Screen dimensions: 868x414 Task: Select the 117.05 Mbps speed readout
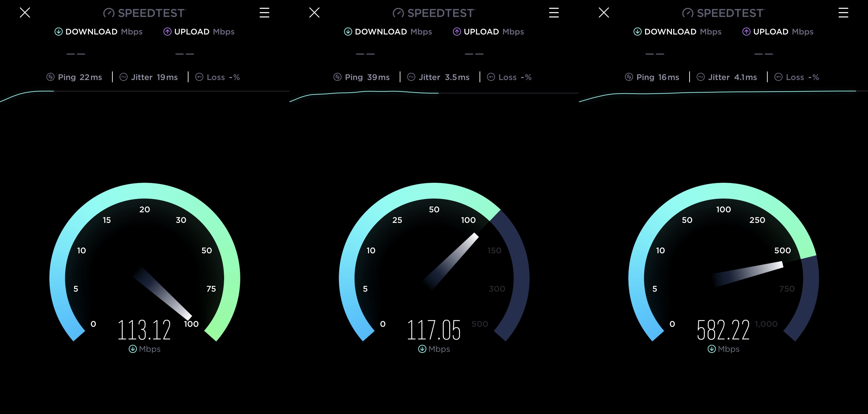[x=434, y=330]
